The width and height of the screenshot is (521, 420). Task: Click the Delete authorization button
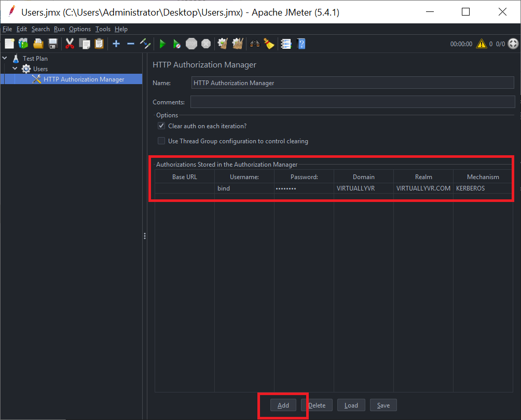click(317, 405)
